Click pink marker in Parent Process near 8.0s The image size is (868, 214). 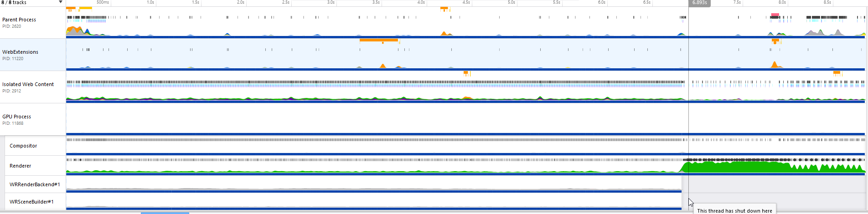(x=775, y=15)
